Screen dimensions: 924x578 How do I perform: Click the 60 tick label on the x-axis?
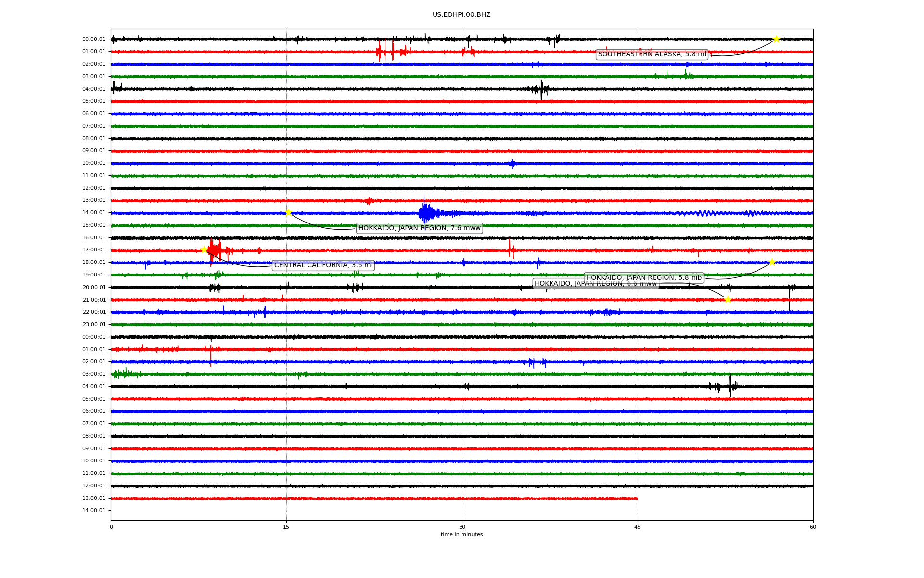click(x=812, y=527)
